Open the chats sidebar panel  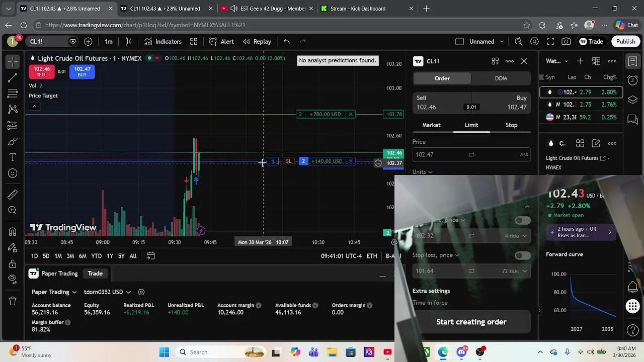coord(633,119)
